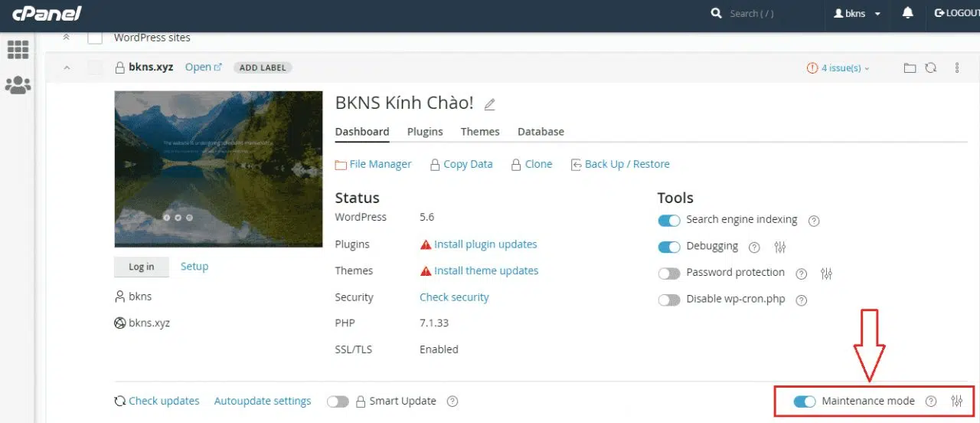Image resolution: width=980 pixels, height=423 pixels.
Task: Open Maintenance mode settings sliders icon
Action: coord(956,401)
